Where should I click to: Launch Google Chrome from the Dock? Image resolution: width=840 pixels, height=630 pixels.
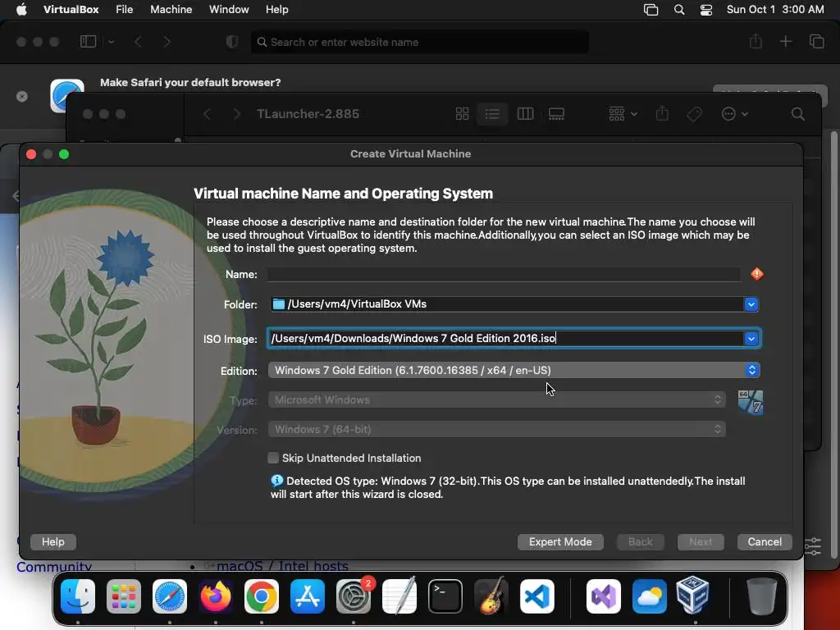click(262, 596)
